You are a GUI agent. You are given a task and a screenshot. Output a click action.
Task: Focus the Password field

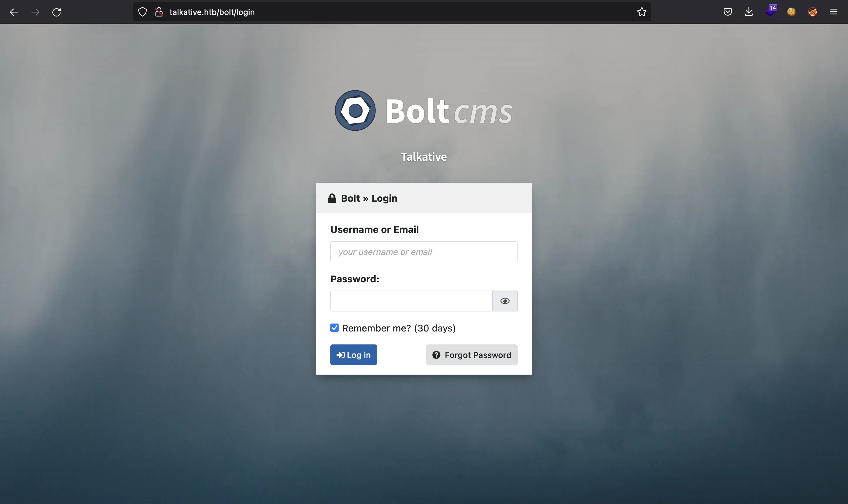pyautogui.click(x=411, y=301)
